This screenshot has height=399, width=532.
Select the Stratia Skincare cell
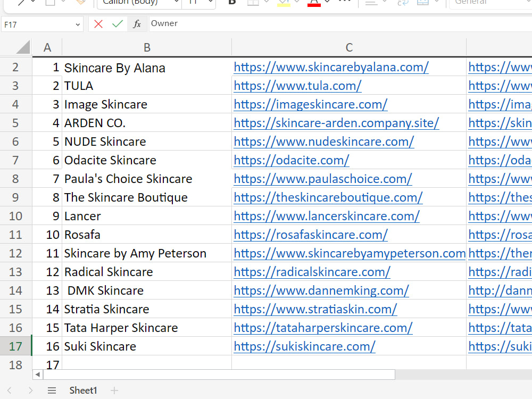(147, 310)
